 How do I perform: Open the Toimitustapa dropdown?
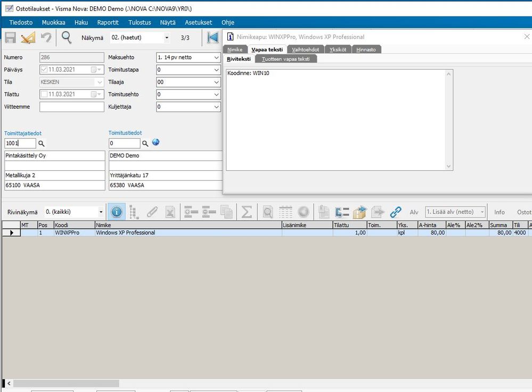pos(216,70)
